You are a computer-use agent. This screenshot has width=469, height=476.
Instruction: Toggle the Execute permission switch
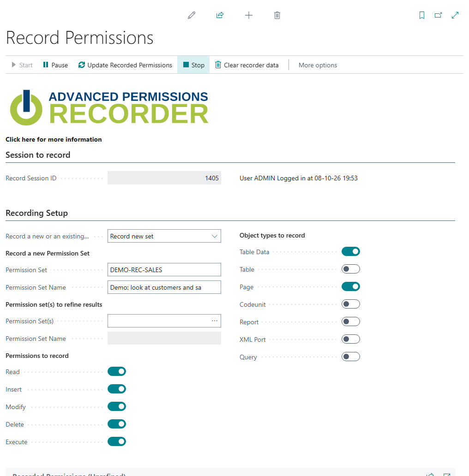(117, 442)
